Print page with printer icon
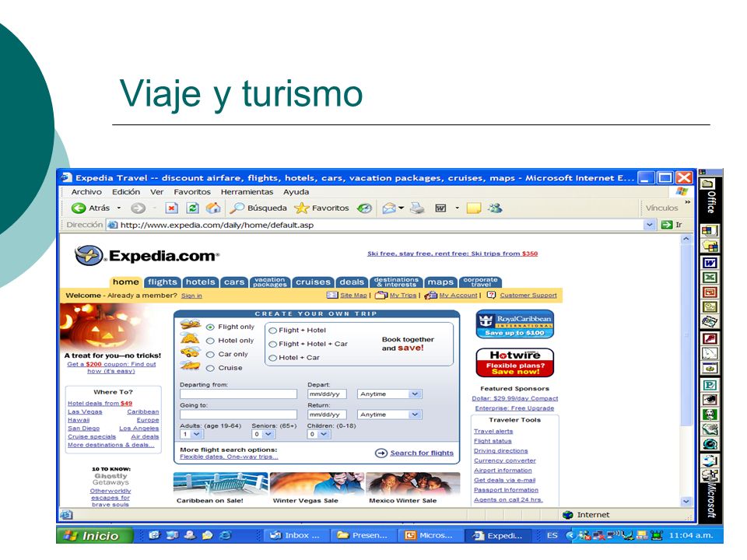The height and width of the screenshot is (560, 747). 417,208
